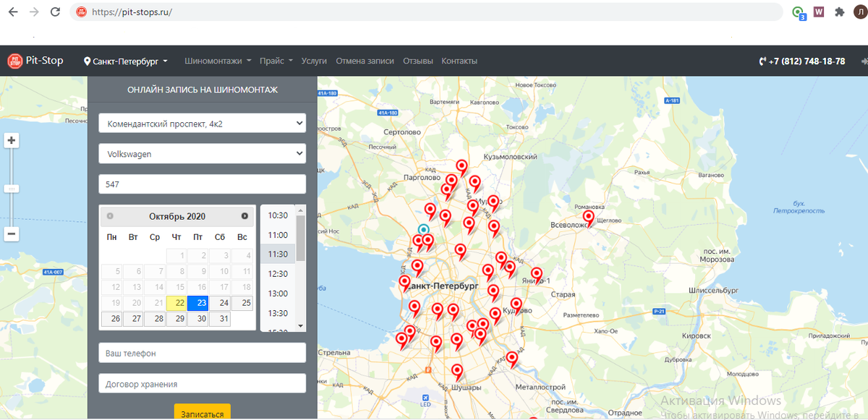The width and height of the screenshot is (868, 420).
Task: Open the extensions puzzle icon
Action: [839, 12]
